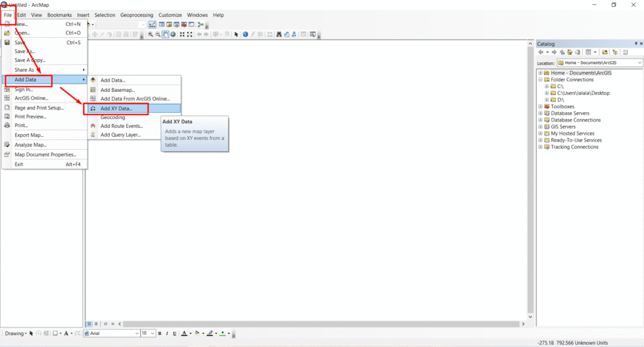Screen dimensions: 644x347
Task: Open the Catalog Location dropdown
Action: (x=639, y=63)
